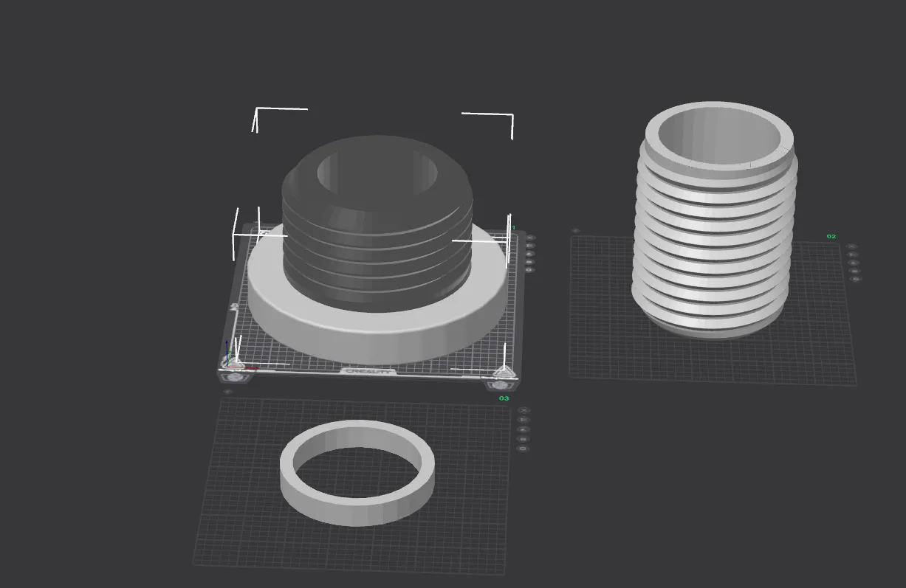This screenshot has height=588, width=906.
Task: Open plate 1 settings icon at bottom
Action: tap(529, 270)
